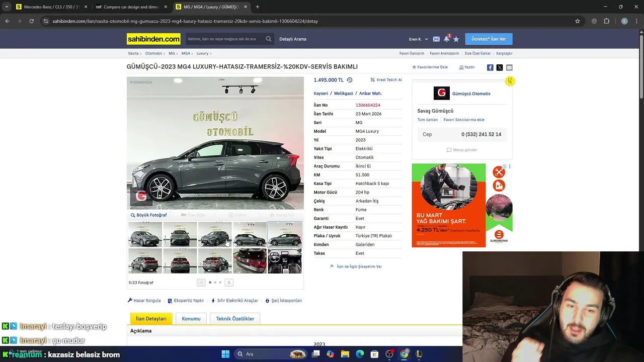The width and height of the screenshot is (644, 362).
Task: Click the Mesaj gönder link
Action: (x=462, y=150)
